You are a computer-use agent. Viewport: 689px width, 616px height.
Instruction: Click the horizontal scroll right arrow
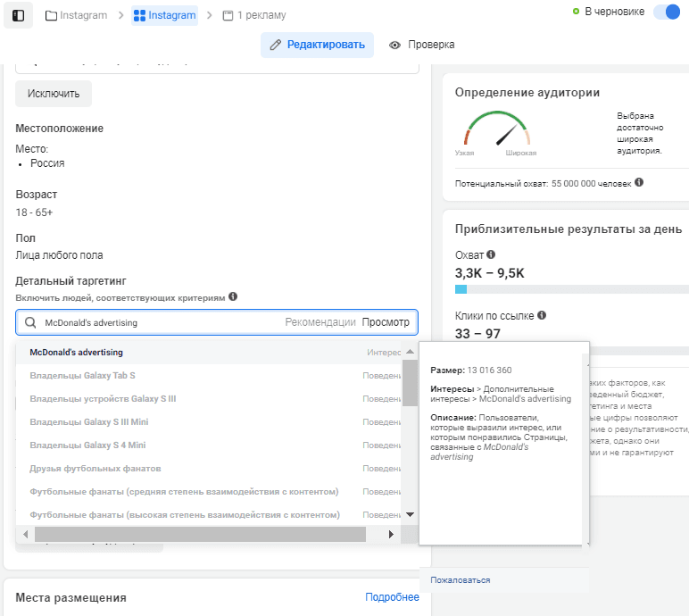point(391,534)
